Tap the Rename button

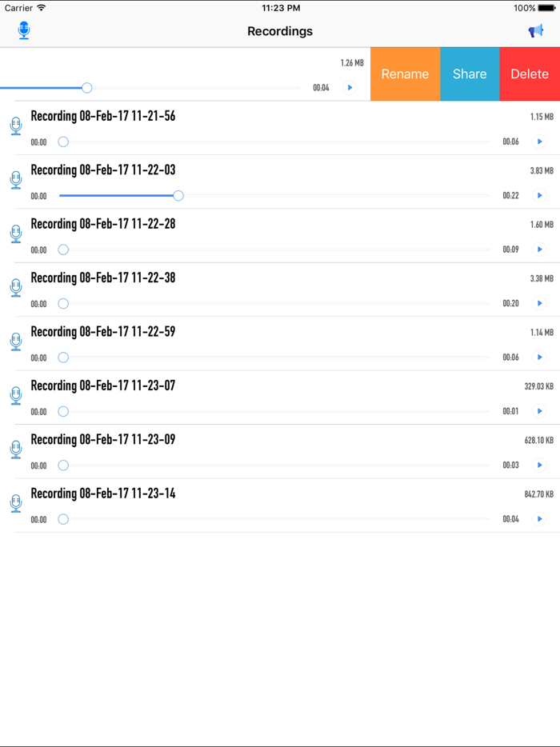(x=405, y=74)
